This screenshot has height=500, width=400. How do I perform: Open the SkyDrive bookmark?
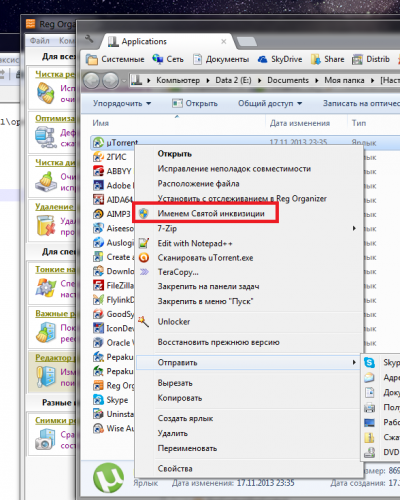click(280, 59)
